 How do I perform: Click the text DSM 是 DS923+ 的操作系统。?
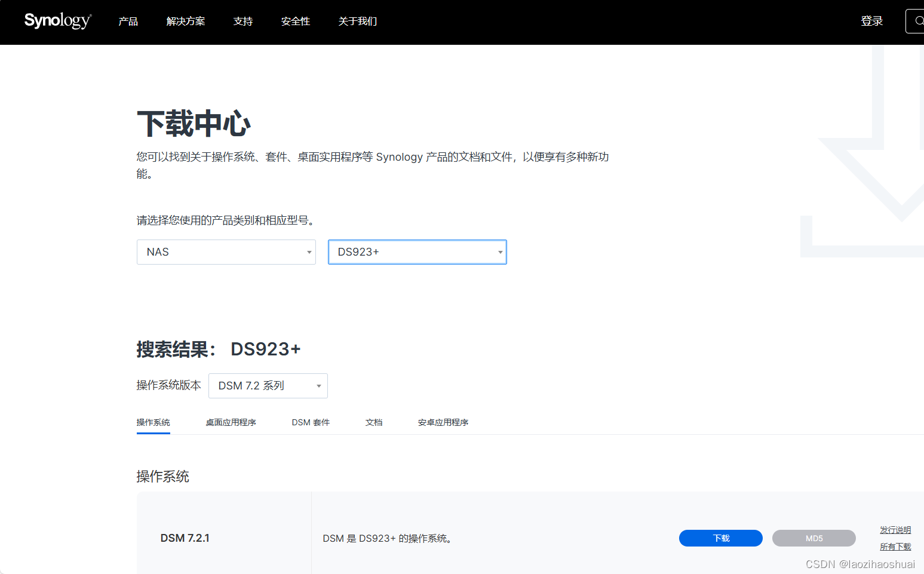388,538
